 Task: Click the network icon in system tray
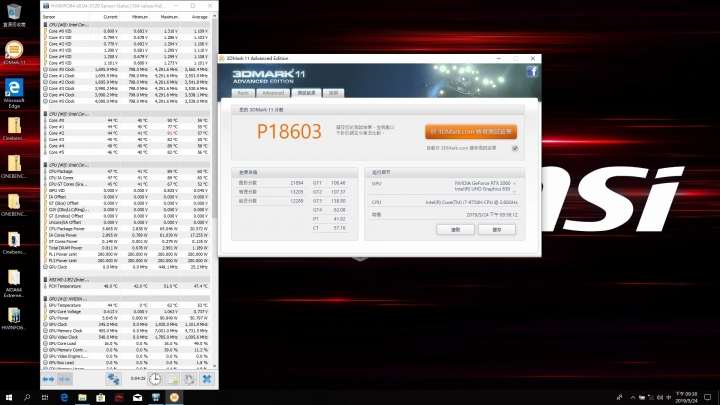click(x=650, y=398)
